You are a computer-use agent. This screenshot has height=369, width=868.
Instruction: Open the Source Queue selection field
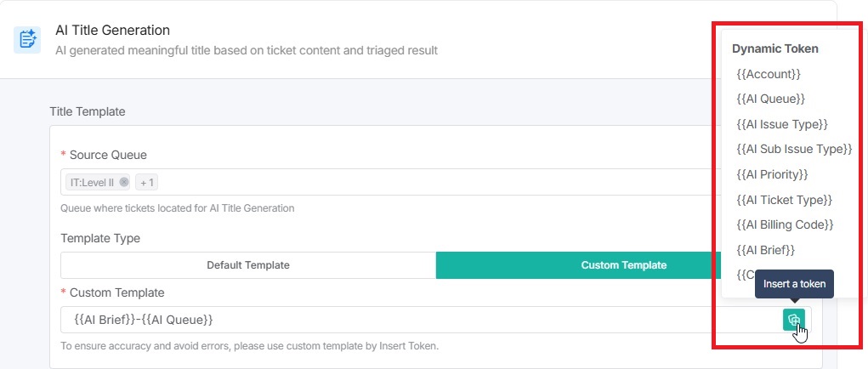[x=425, y=182]
